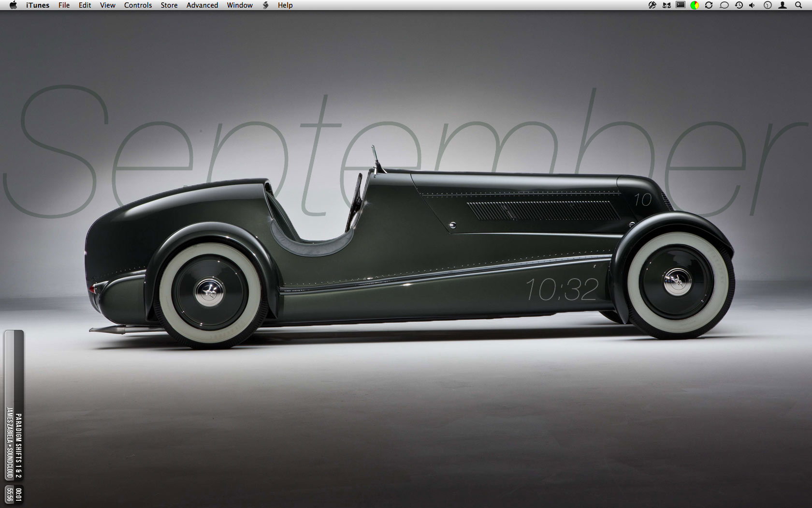Open the Time Machine menu bar icon
The height and width of the screenshot is (508, 812).
(739, 5)
